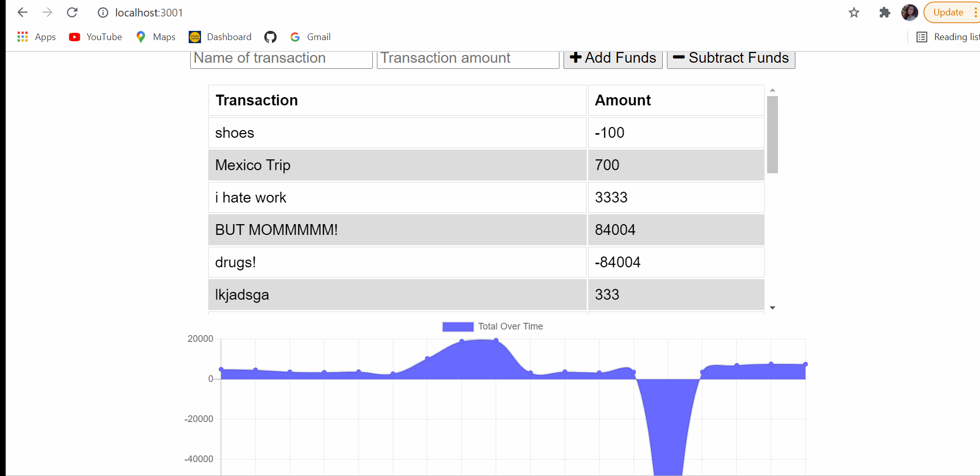Click the 700 amount cell
980x476 pixels.
(x=676, y=165)
